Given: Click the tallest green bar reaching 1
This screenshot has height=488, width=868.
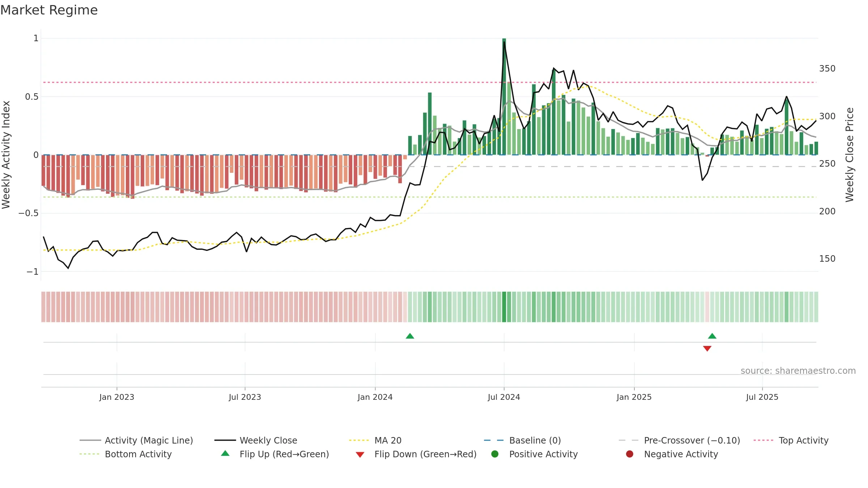Looking at the screenshot, I should tap(504, 97).
